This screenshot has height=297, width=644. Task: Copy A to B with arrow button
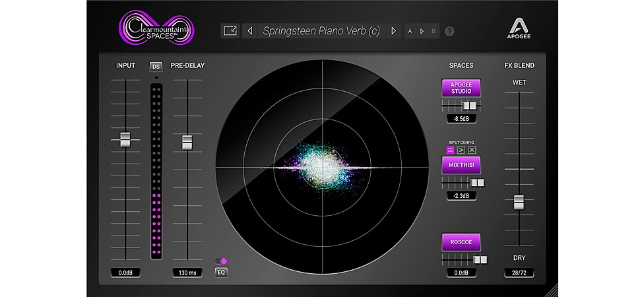[x=422, y=31]
